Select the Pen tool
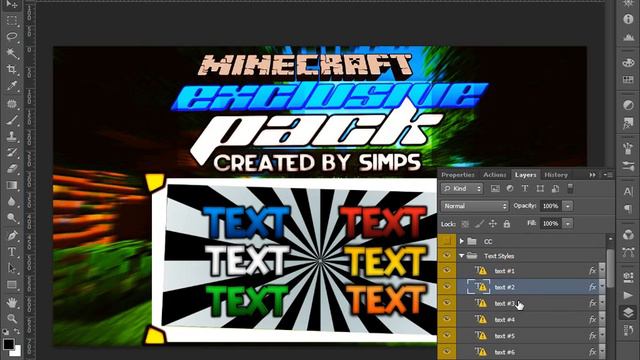This screenshot has width=640, height=360. pyautogui.click(x=12, y=236)
